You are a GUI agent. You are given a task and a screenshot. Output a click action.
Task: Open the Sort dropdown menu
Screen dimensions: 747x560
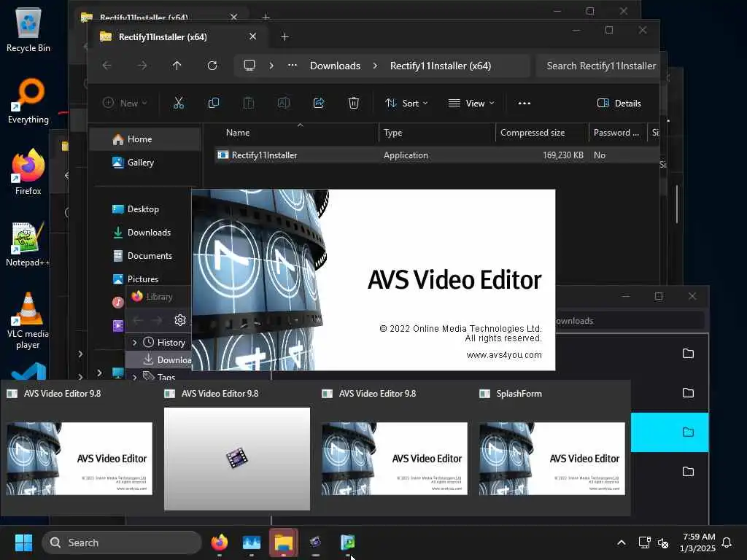click(406, 103)
